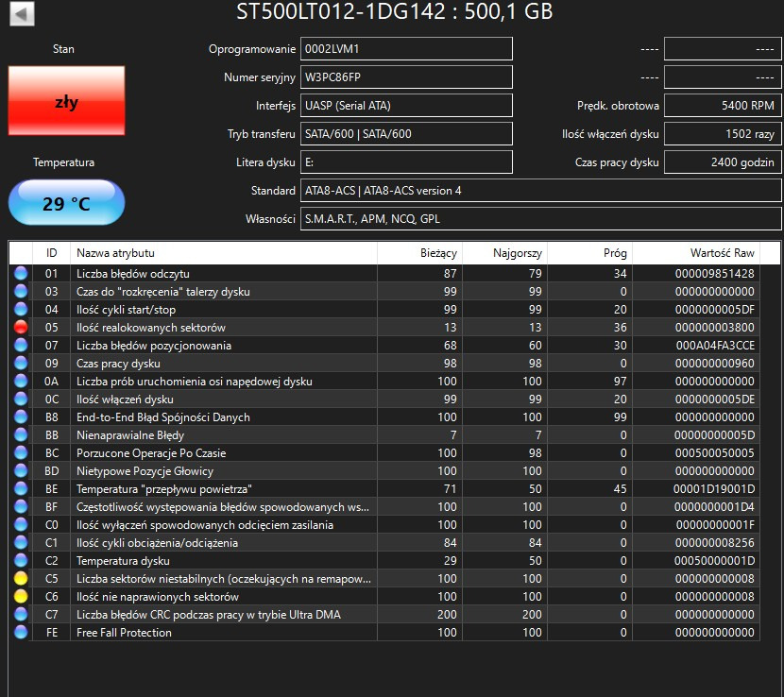Click the 'Oprogramowanie' field 0002LVM1

(406, 49)
